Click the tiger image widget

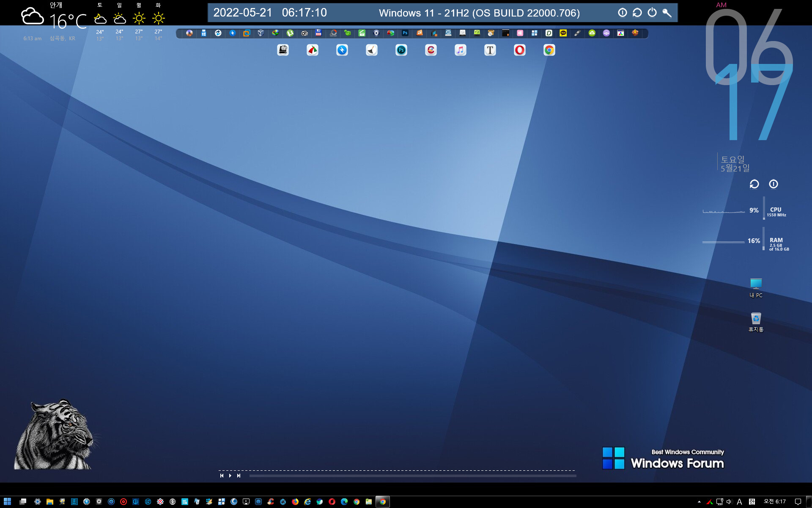coord(54,434)
